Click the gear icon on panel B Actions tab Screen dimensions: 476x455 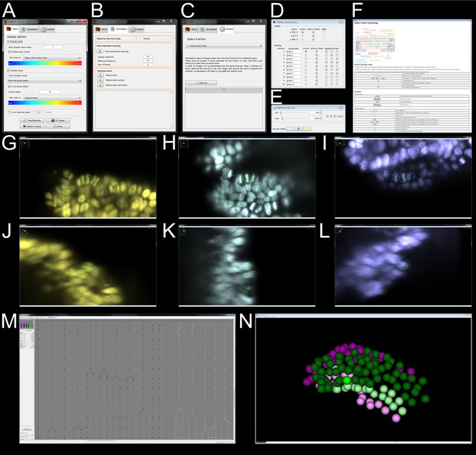point(133,29)
